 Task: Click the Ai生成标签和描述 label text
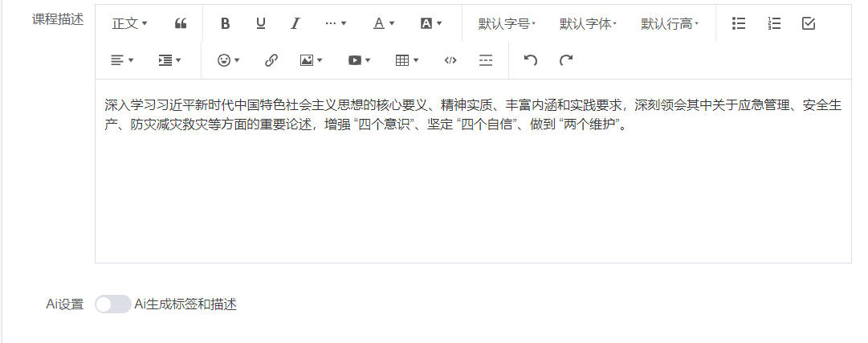185,304
